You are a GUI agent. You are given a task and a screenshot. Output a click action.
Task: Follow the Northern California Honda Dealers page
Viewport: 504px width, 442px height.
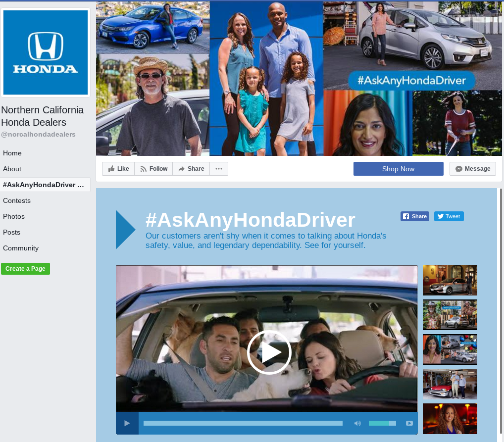(153, 169)
